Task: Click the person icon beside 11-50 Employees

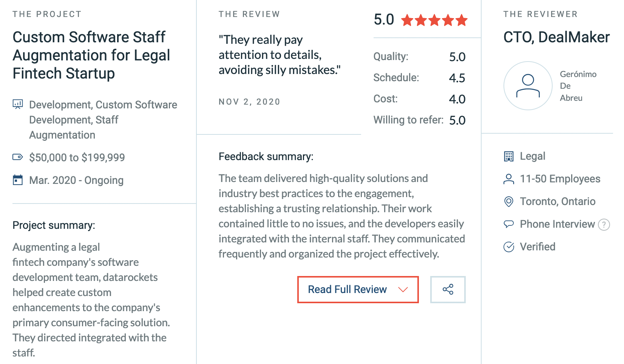Action: click(x=509, y=179)
